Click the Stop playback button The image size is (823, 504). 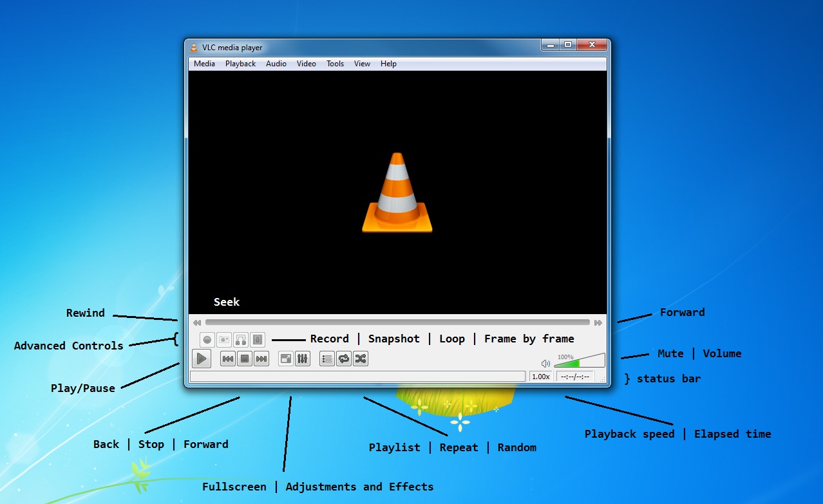pyautogui.click(x=245, y=359)
